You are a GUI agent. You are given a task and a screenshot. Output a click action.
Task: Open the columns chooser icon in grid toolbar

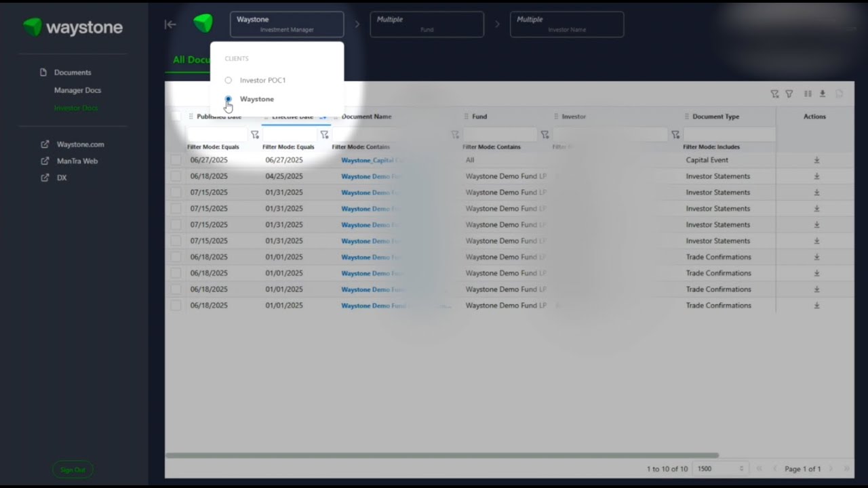tap(808, 94)
